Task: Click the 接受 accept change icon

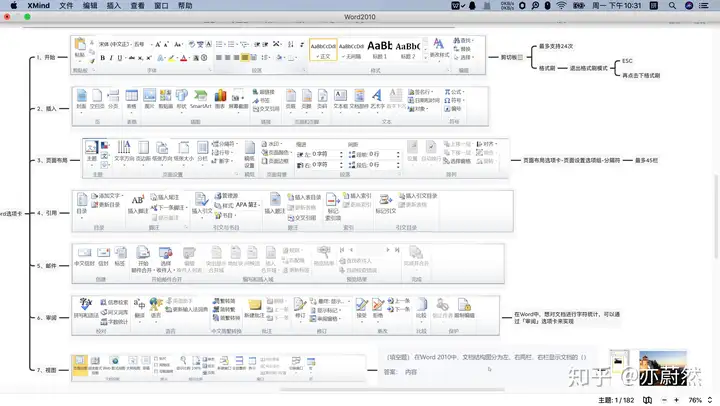Action: pos(361,304)
